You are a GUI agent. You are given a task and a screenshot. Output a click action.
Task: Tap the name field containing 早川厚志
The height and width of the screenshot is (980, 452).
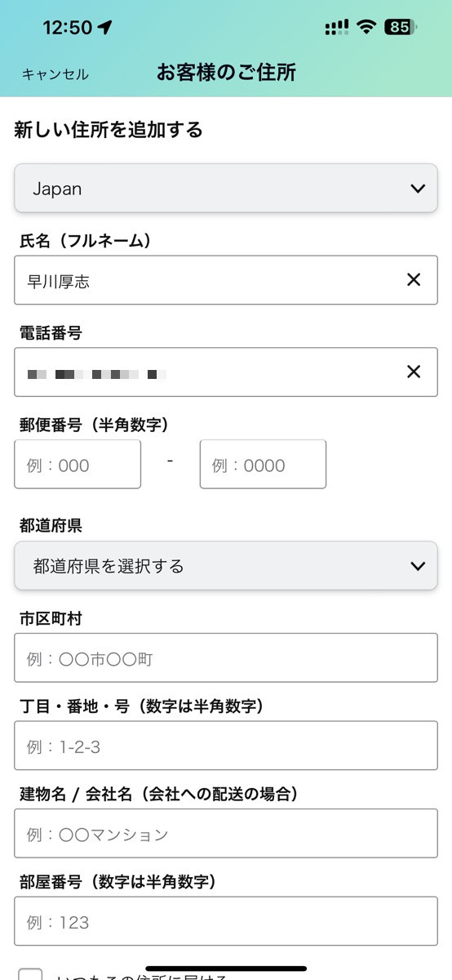pyautogui.click(x=226, y=280)
